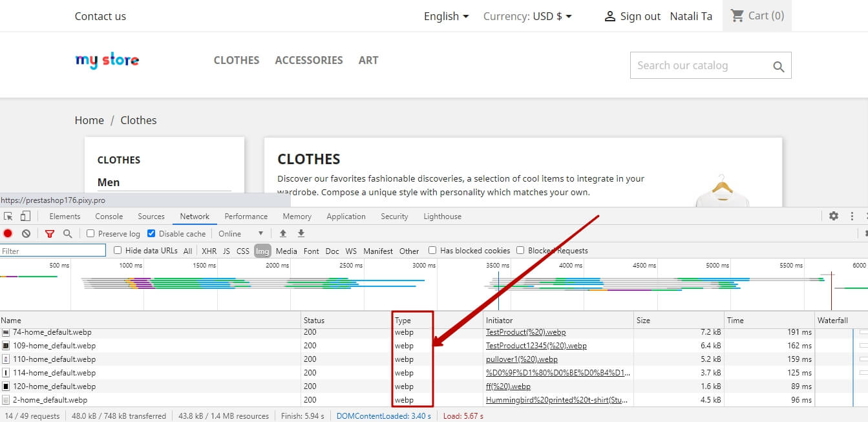Open DevTools settings gear
Viewport: 868px width, 422px height.
coord(834,216)
